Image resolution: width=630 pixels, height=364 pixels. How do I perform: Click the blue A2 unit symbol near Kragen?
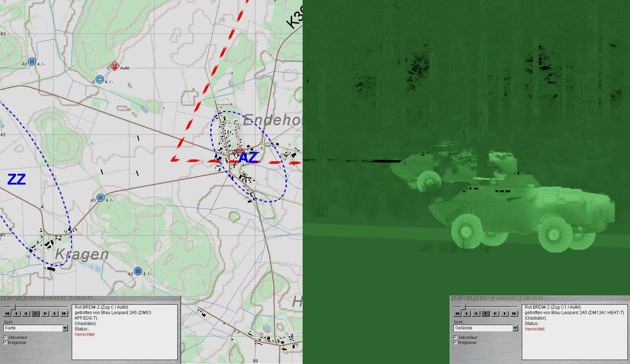(x=138, y=271)
